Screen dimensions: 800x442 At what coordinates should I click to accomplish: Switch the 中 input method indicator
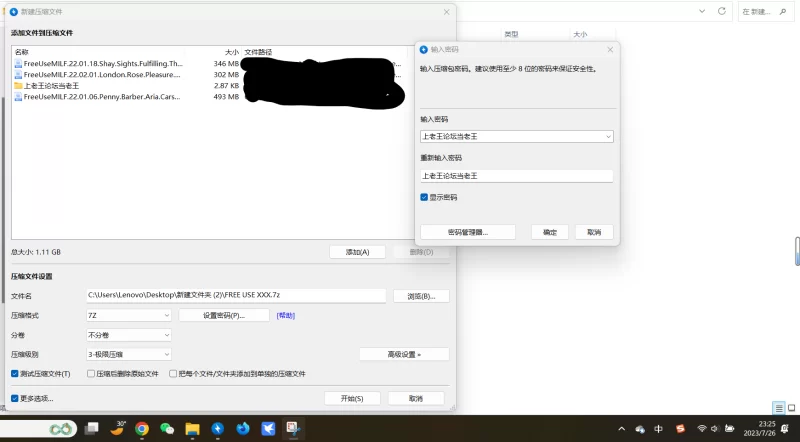point(659,429)
